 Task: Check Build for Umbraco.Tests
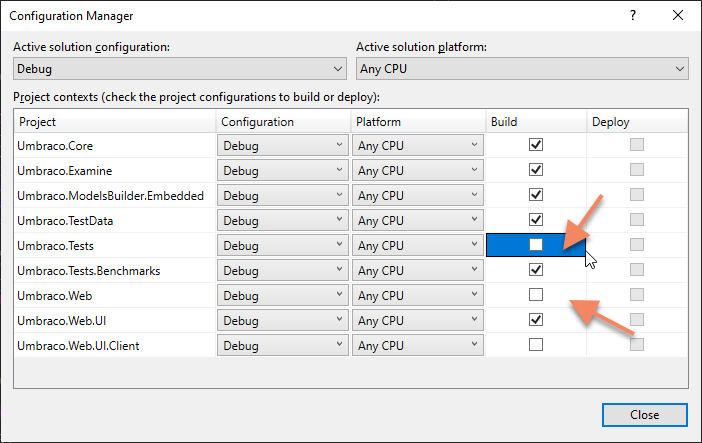click(x=536, y=245)
